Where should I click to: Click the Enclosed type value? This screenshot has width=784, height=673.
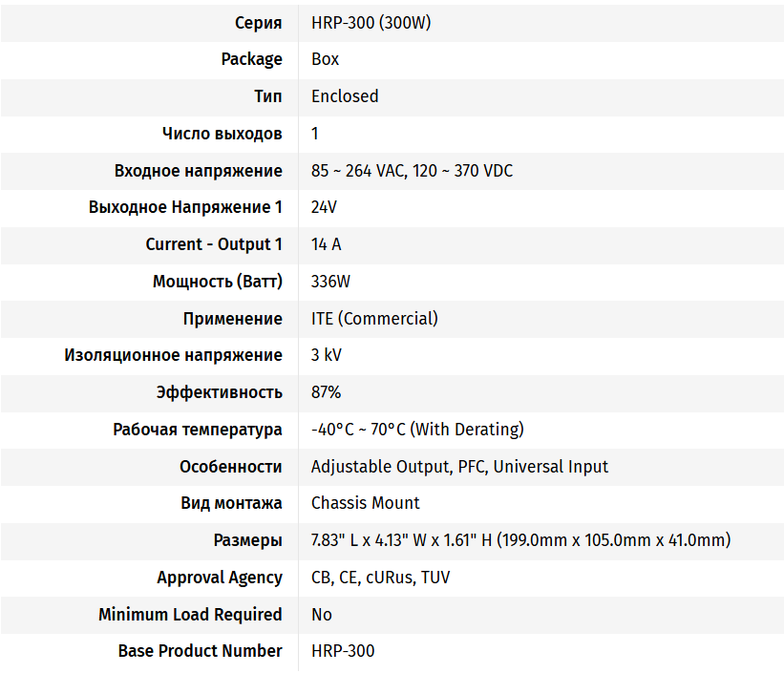coord(345,96)
